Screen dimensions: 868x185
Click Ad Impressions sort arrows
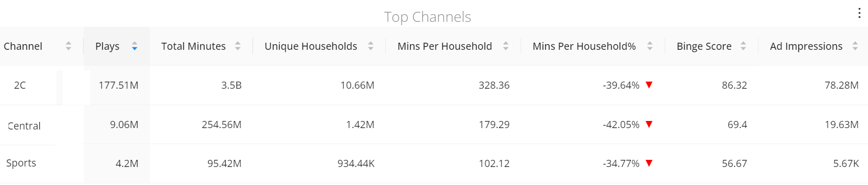coord(855,46)
